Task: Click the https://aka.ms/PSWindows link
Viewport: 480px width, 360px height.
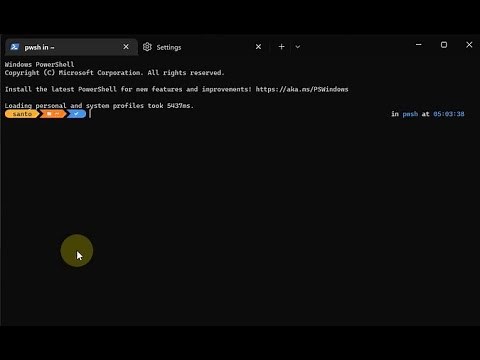Action: point(302,89)
